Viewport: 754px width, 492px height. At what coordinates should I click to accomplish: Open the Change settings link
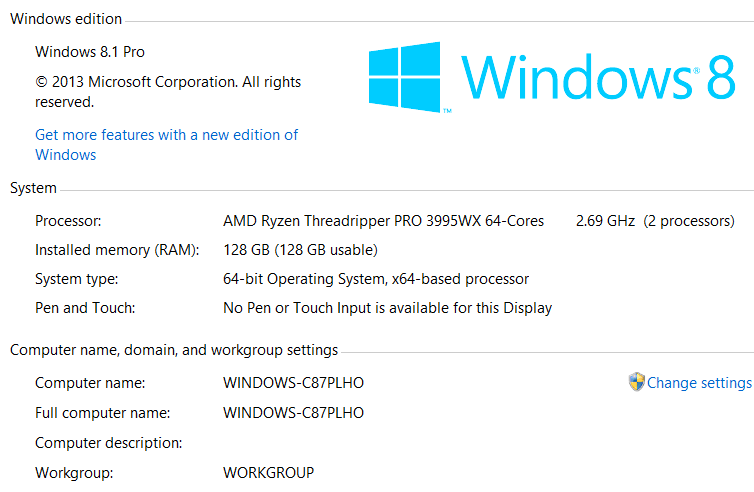tap(699, 383)
